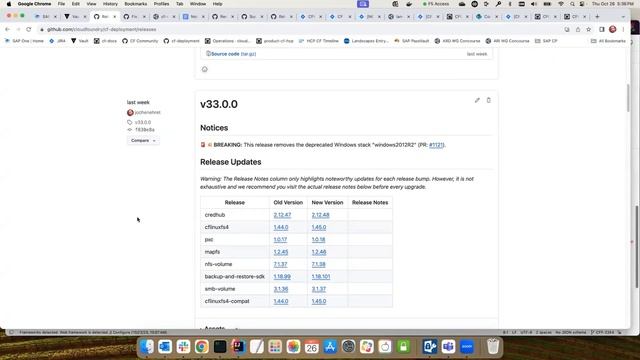Open the v33.0.0 tag link in sidebar
Viewport: 640px width, 360px height.
(143, 122)
